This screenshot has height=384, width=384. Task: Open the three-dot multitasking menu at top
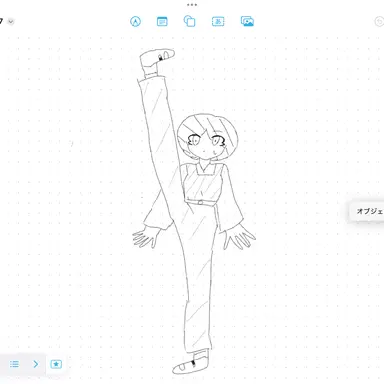192,5
